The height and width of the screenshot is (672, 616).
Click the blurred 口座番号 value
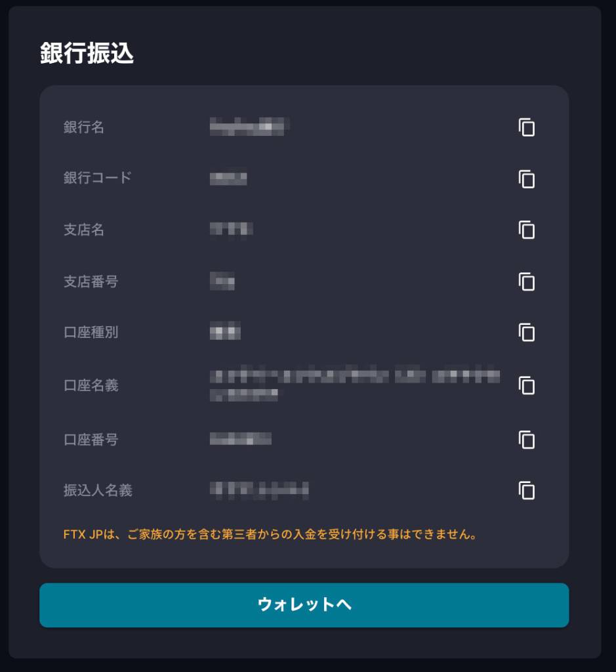[240, 439]
